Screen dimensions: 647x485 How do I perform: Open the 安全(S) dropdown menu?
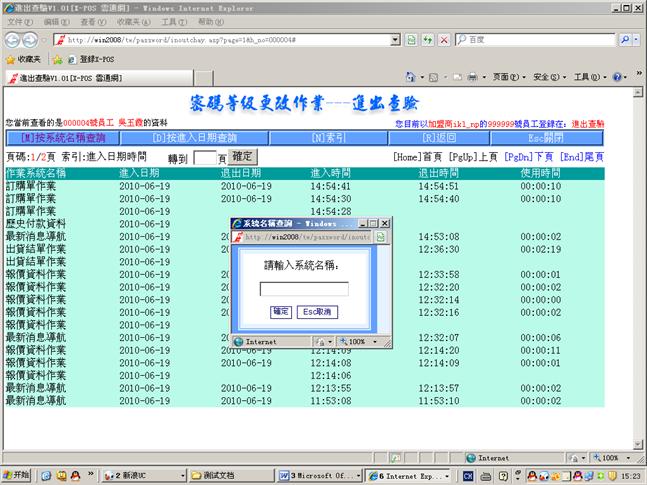(548, 77)
